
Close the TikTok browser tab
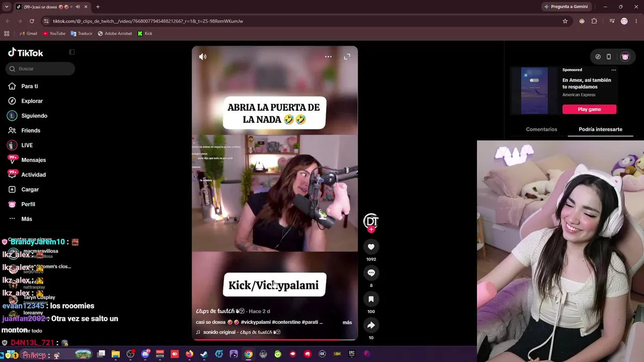86,7
